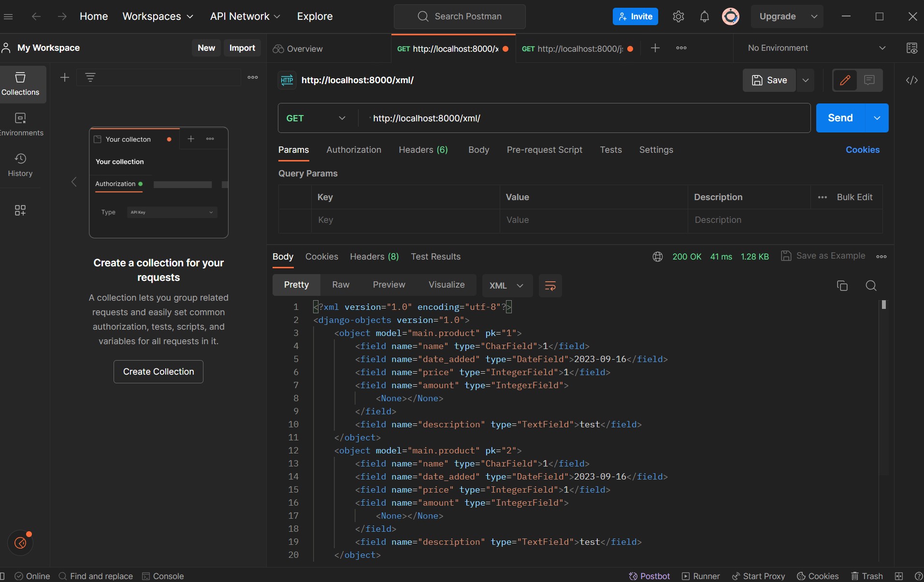
Task: Open the Cookies link beside Settings
Action: 863,150
